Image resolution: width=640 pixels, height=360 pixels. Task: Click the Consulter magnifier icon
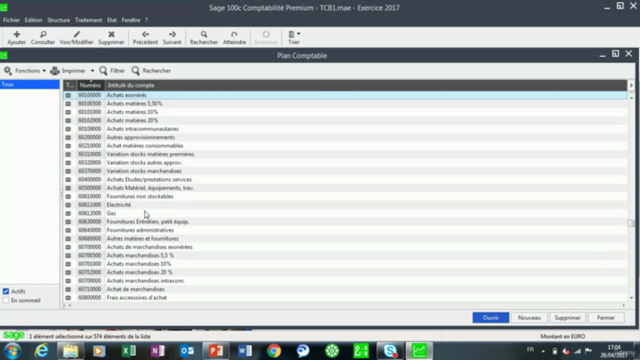(43, 34)
